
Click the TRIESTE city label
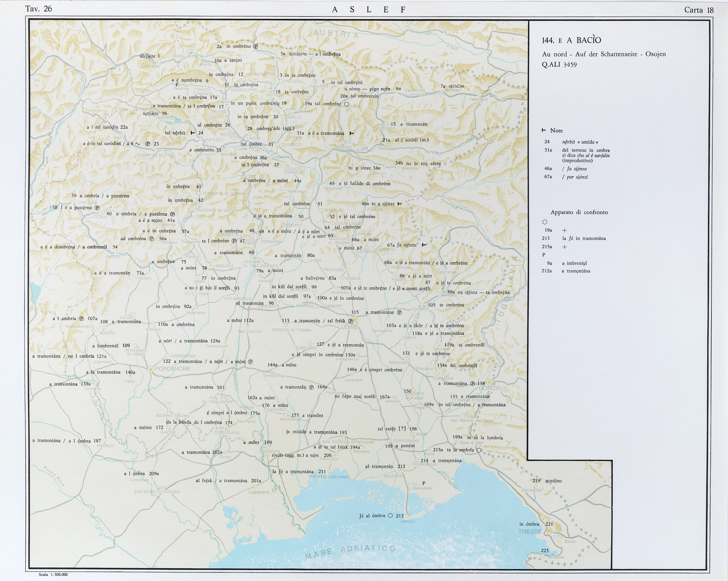(529, 531)
